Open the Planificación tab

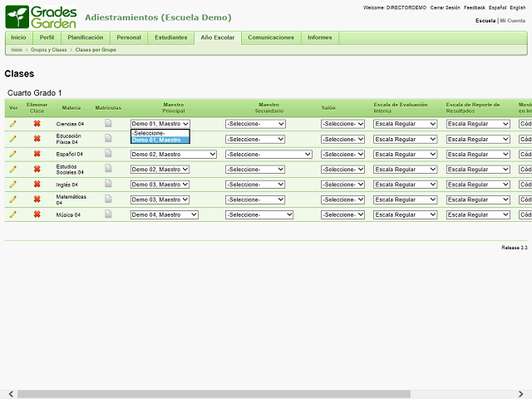click(x=85, y=37)
